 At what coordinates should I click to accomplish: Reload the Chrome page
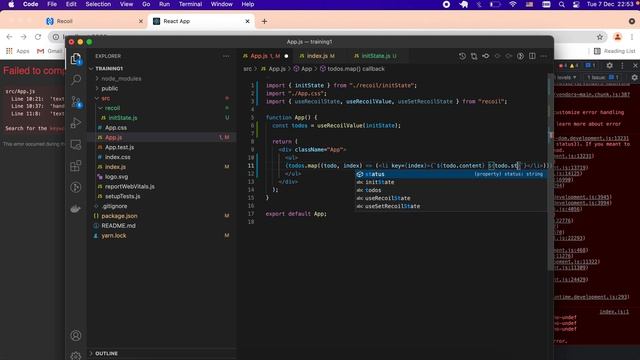click(38, 37)
